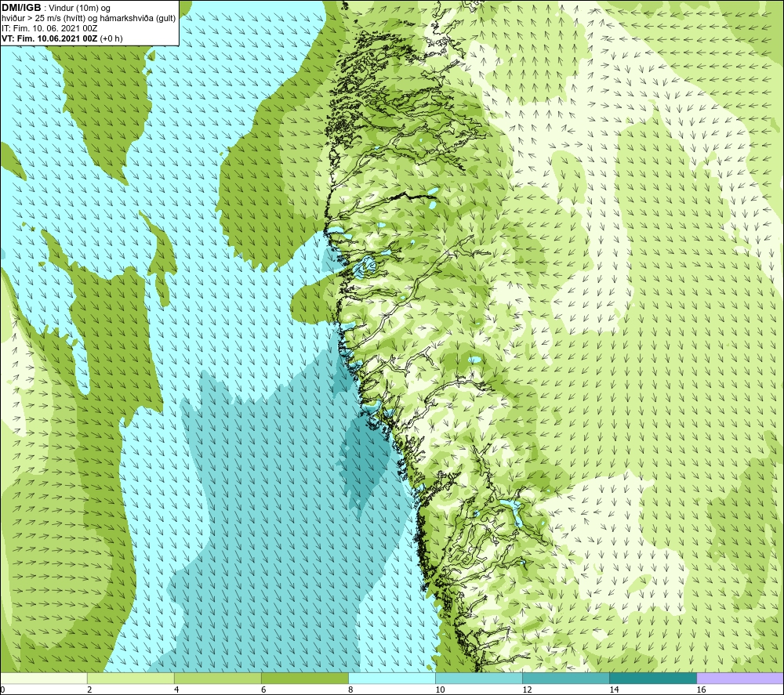Click the scale label '12'
Image resolution: width=784 pixels, height=695 pixels.
[527, 690]
